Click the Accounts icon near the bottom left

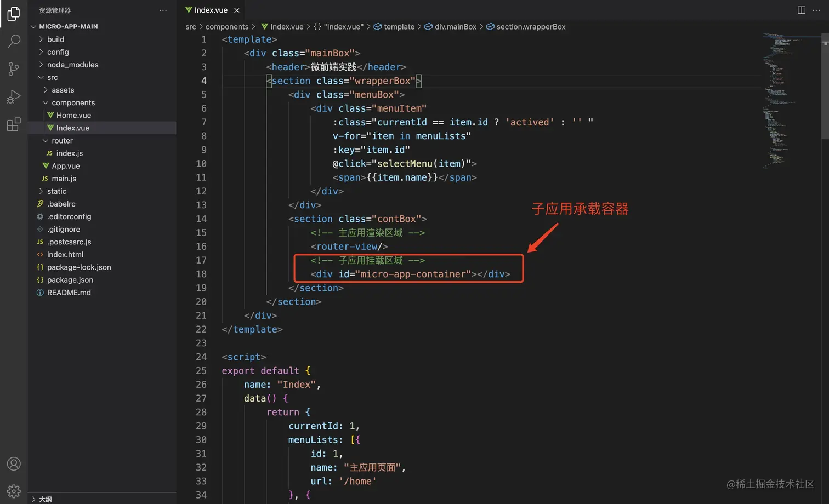click(13, 463)
